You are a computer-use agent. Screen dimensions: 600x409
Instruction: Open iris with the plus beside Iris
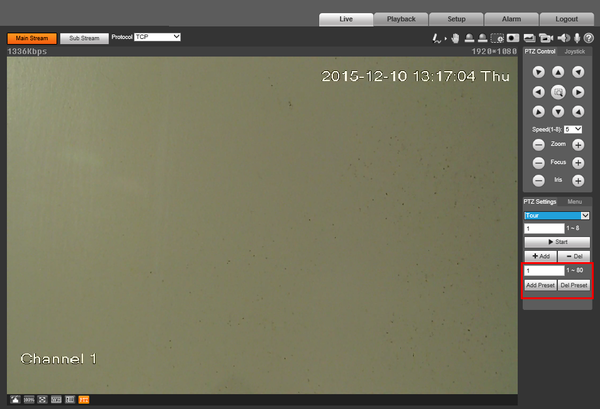pos(578,181)
